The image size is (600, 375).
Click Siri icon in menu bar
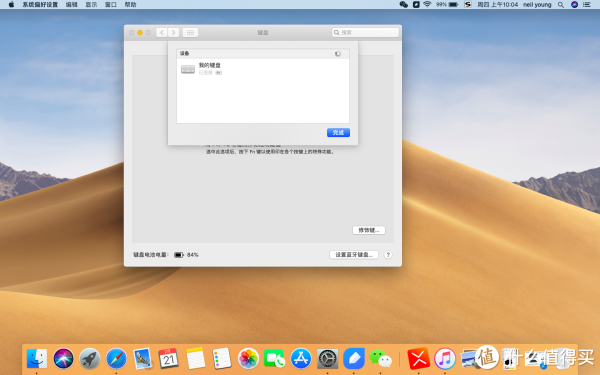[x=574, y=5]
